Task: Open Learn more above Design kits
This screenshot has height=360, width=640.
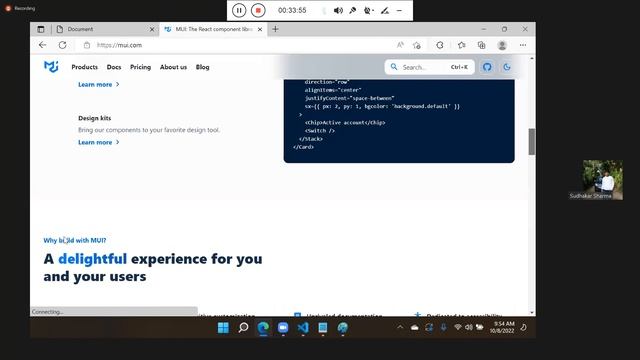Action: pos(99,84)
